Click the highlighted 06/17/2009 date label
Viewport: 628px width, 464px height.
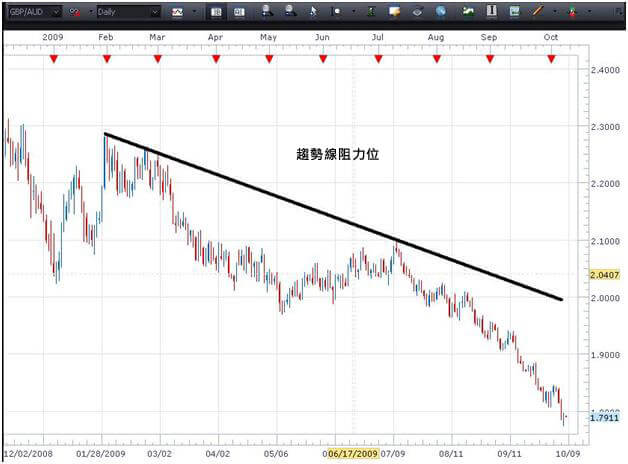click(354, 452)
